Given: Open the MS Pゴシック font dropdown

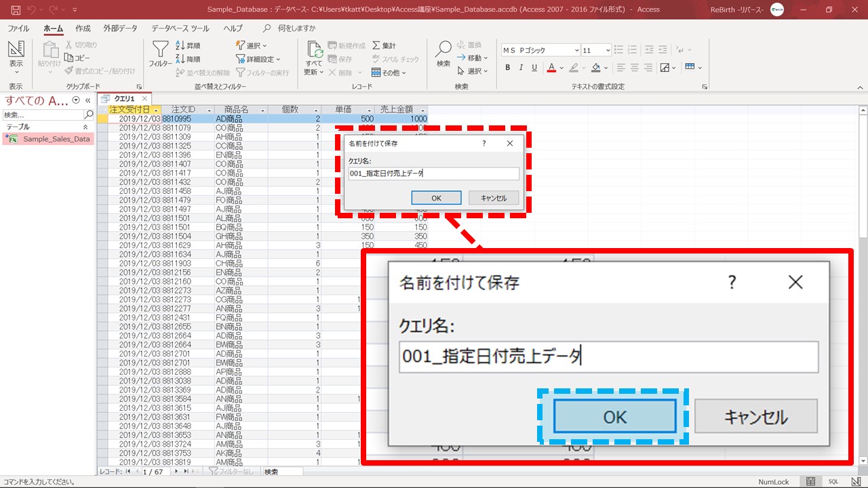Looking at the screenshot, I should (x=576, y=50).
